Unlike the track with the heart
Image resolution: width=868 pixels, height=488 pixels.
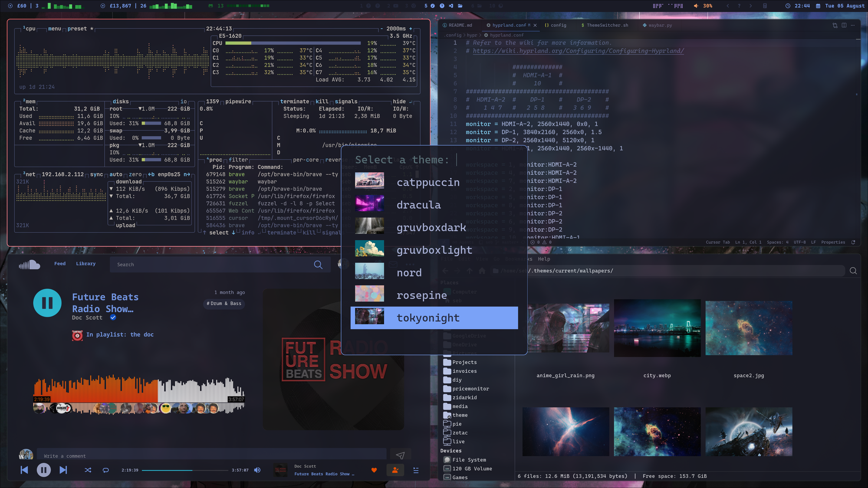374,470
